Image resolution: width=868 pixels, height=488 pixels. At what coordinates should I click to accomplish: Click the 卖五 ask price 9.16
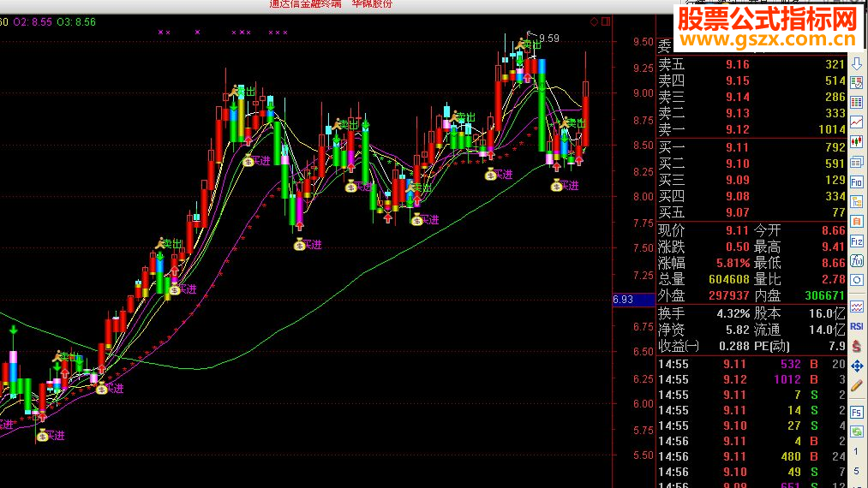click(x=738, y=64)
